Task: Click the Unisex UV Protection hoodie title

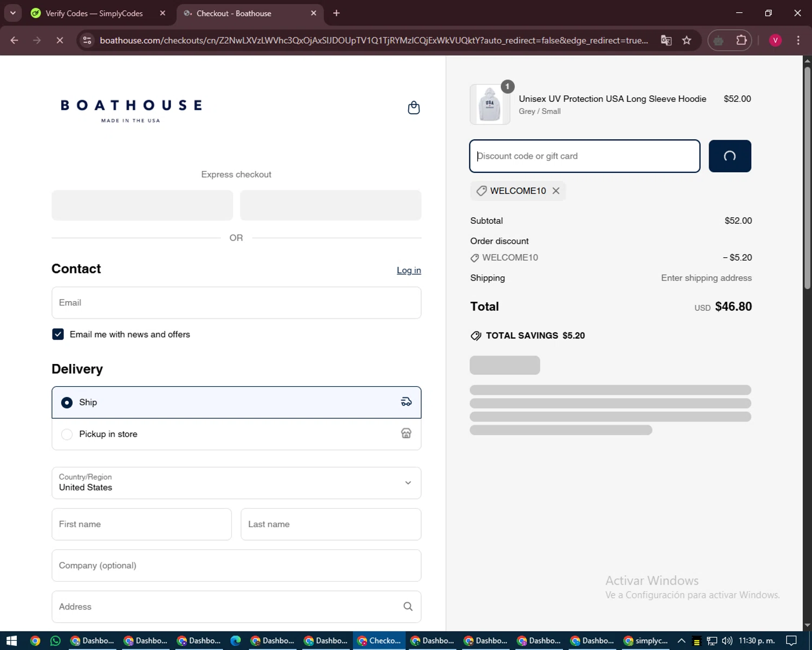Action: 612,99
